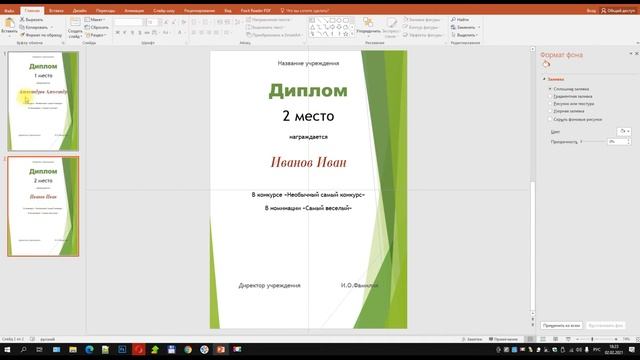640x360 pixels.
Task: Open the Layout (Макет) dropdown
Action: (95, 20)
